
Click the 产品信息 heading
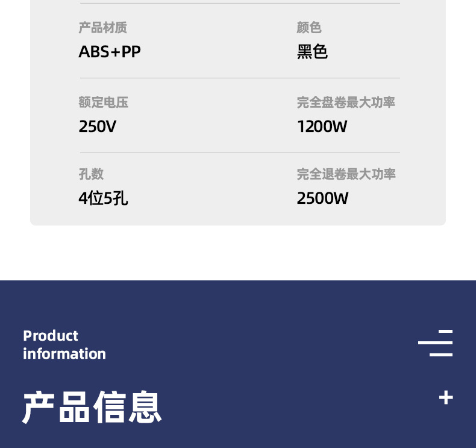[92, 408]
